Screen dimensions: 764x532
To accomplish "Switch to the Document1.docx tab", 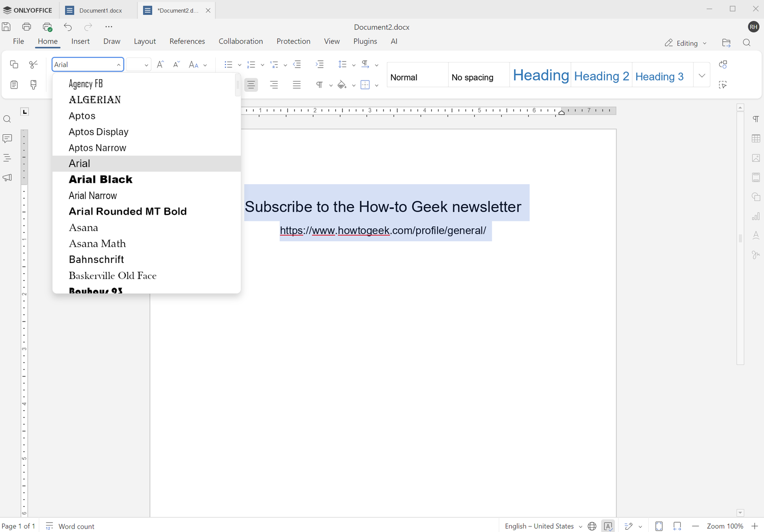I will point(100,10).
